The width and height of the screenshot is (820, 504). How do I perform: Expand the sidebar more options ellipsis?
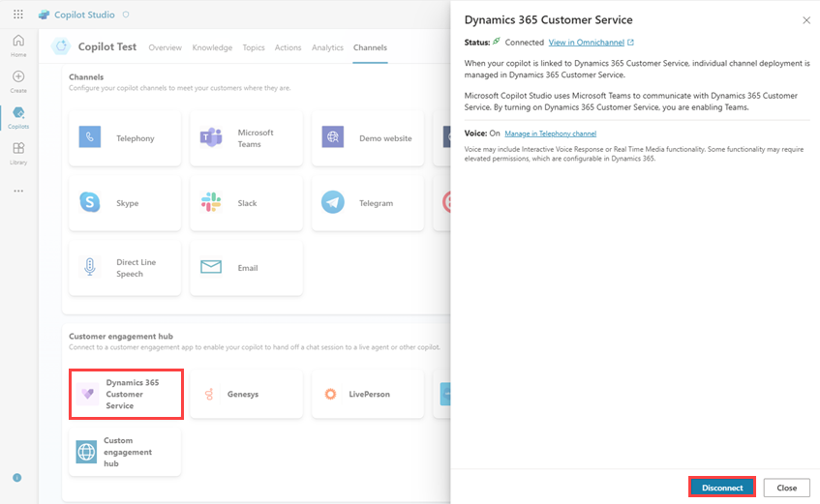pos(18,191)
